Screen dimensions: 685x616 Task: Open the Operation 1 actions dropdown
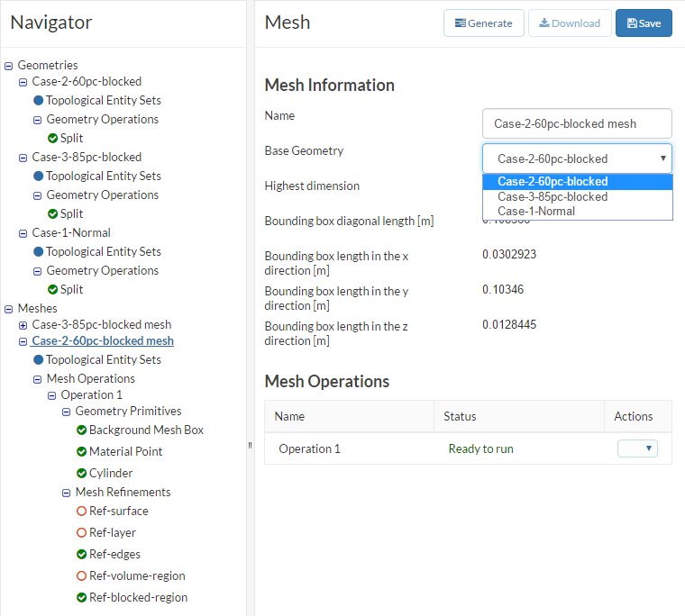(637, 448)
